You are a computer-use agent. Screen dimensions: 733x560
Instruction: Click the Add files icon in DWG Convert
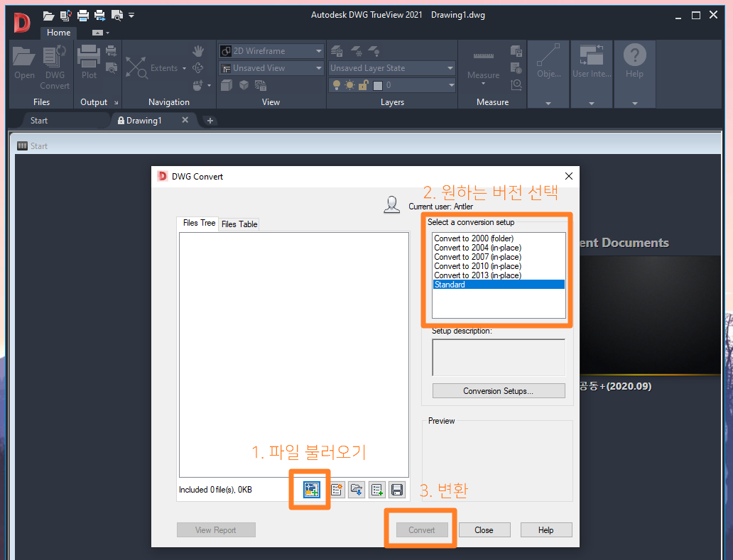coord(311,490)
